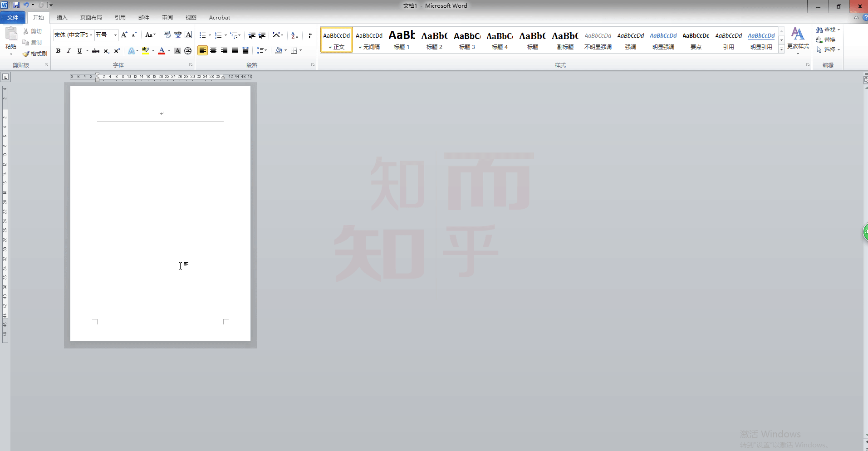Click the Word application icon in title bar
Viewport: 868px width, 451px height.
coord(4,5)
